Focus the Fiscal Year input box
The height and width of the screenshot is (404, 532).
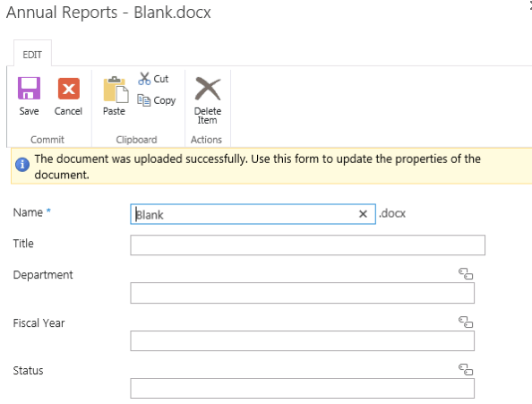(x=302, y=341)
